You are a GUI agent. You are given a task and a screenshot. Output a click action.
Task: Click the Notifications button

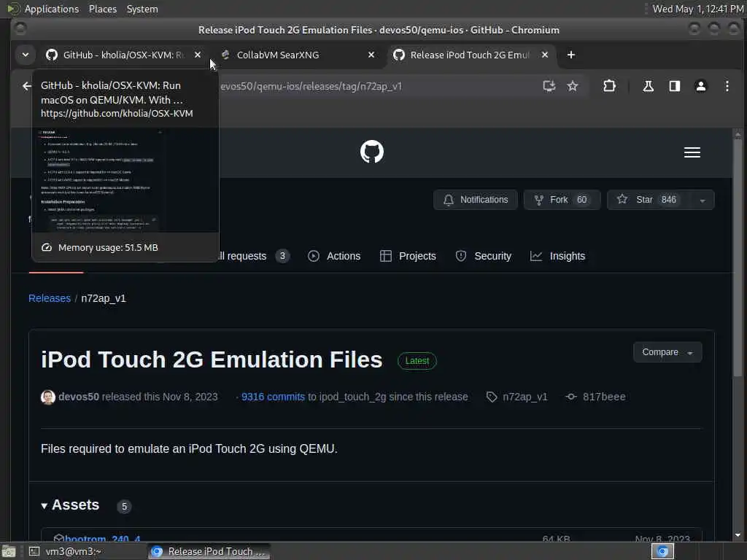click(475, 200)
